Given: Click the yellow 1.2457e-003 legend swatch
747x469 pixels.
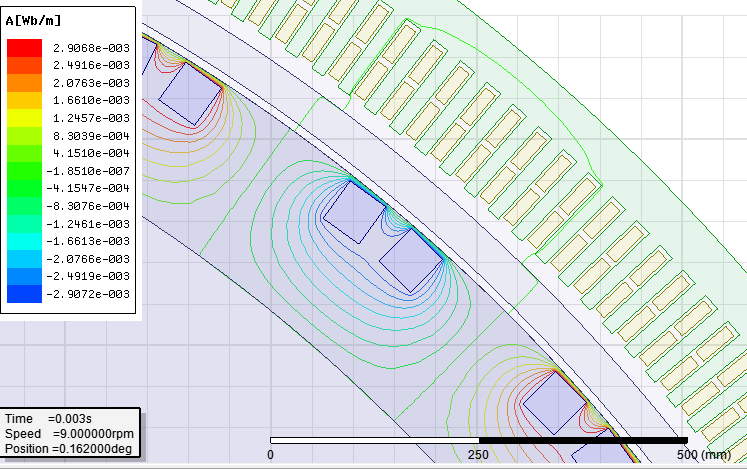Looking at the screenshot, I should click(24, 118).
